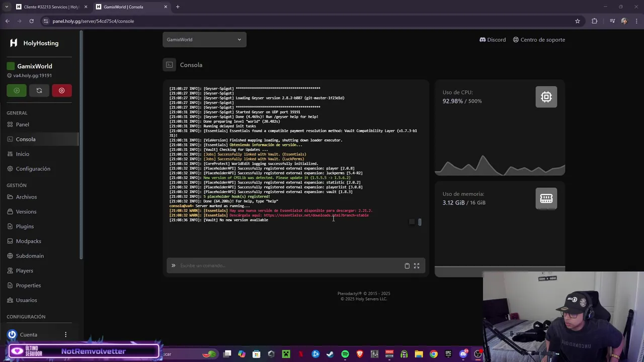Restart the server using the refresh button
The image size is (644, 362).
click(39, 90)
